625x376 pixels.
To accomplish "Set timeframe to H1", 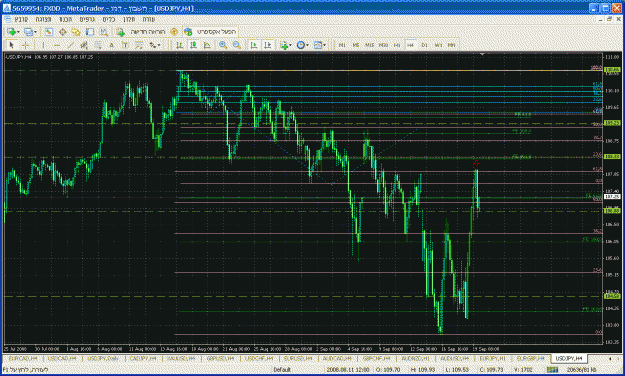I will click(x=397, y=45).
